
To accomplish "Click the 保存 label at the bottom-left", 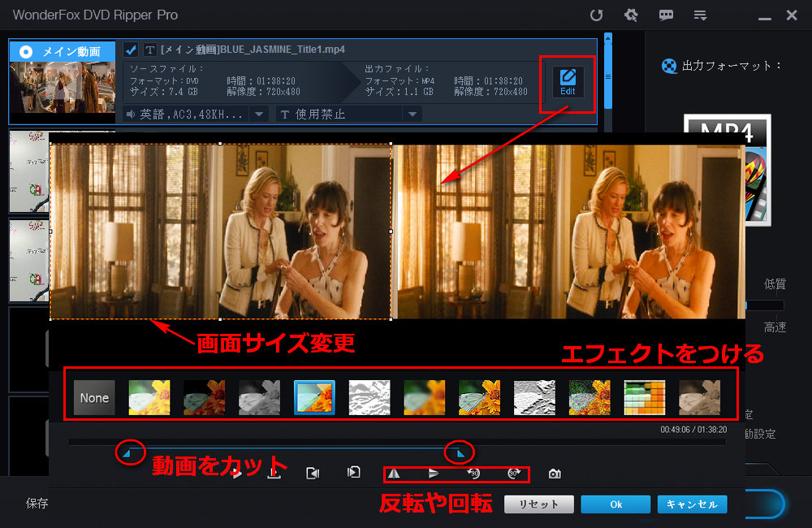I will pyautogui.click(x=37, y=503).
